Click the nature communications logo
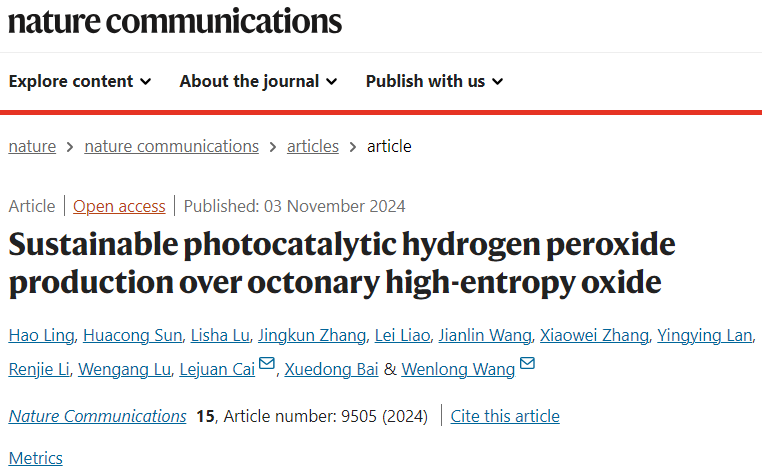Viewport: 762px width, 475px height. [x=175, y=22]
